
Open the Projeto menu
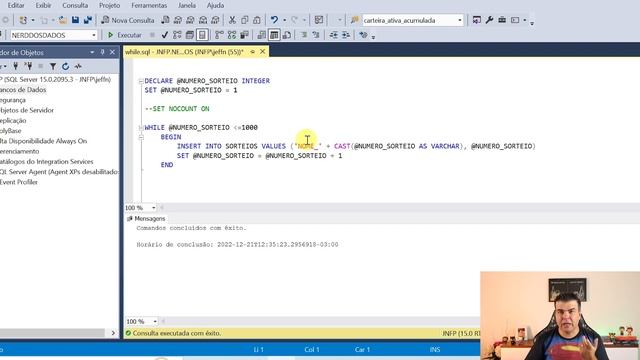click(109, 5)
